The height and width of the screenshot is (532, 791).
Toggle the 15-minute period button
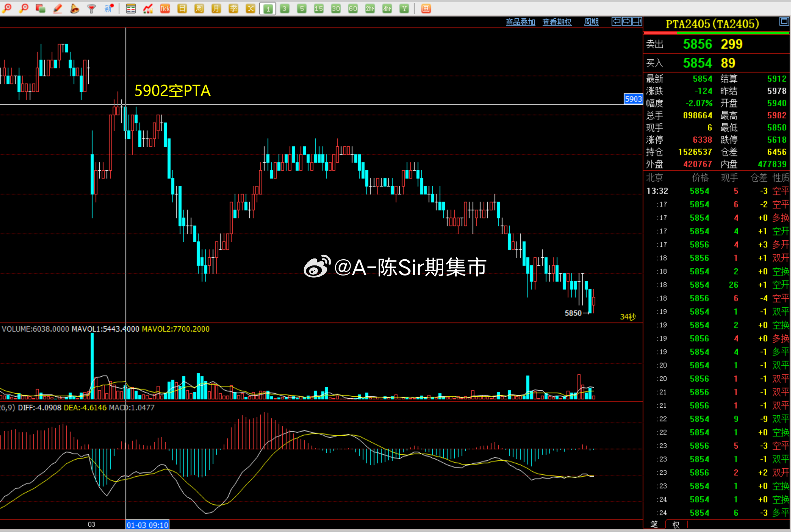coord(319,9)
